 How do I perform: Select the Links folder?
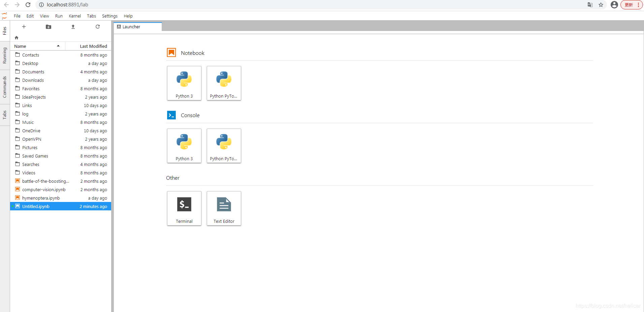coord(61,105)
